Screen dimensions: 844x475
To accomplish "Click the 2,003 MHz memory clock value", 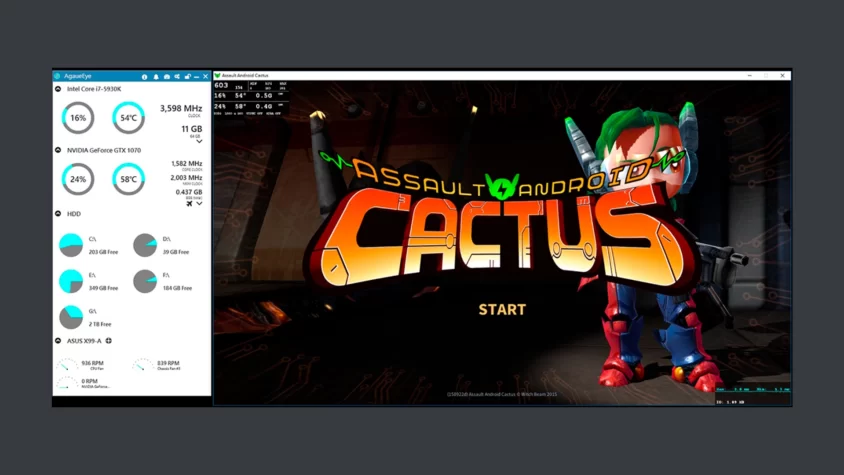I will coord(186,178).
